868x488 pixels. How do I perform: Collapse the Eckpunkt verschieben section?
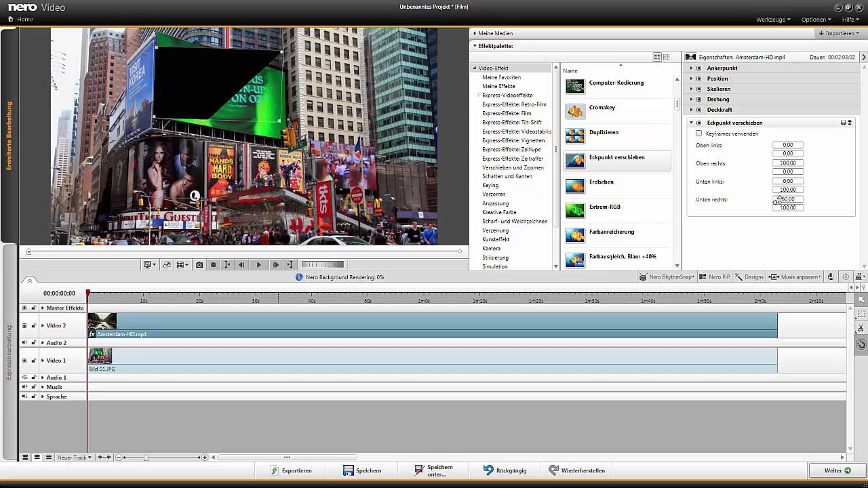[692, 123]
